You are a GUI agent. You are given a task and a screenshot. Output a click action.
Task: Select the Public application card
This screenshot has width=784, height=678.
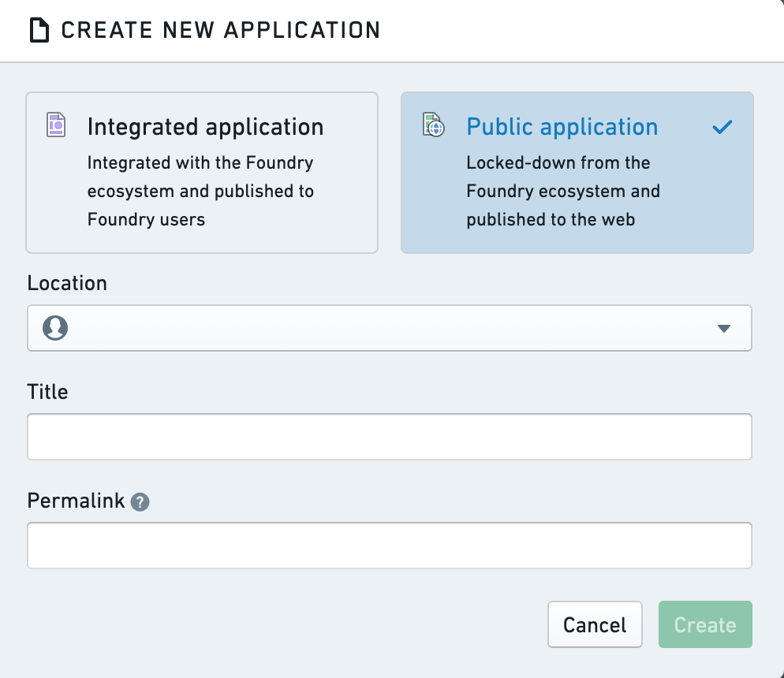click(x=577, y=173)
